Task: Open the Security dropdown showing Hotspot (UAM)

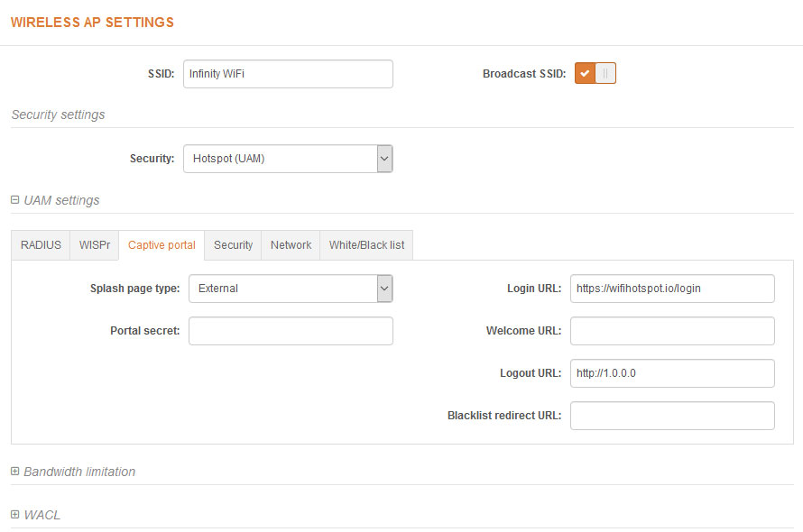Action: pos(287,159)
